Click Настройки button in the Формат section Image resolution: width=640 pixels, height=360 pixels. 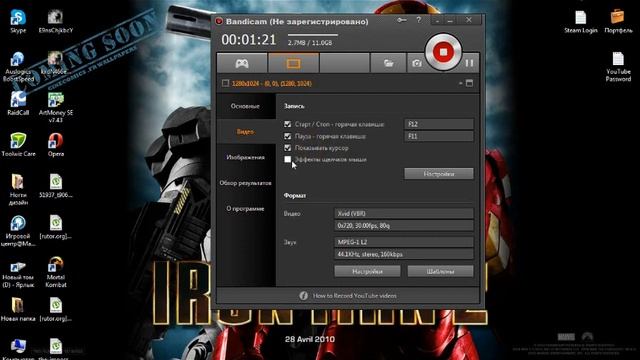(367, 271)
